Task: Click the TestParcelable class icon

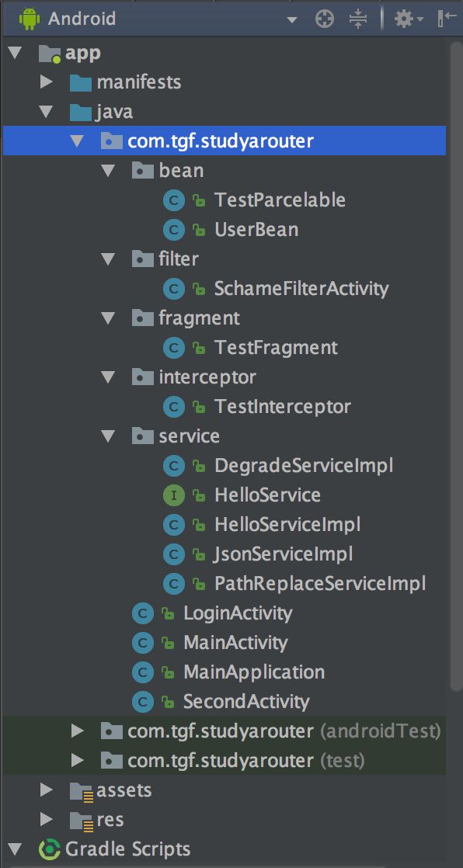Action: (174, 200)
